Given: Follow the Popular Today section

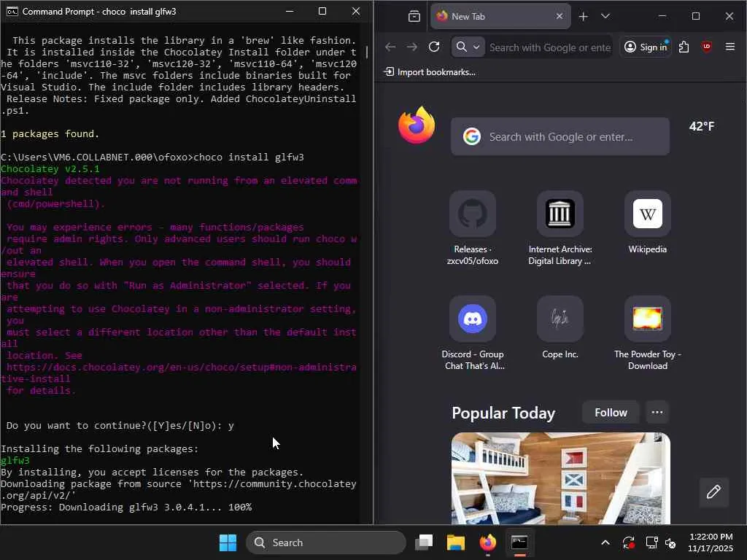Looking at the screenshot, I should pos(611,413).
